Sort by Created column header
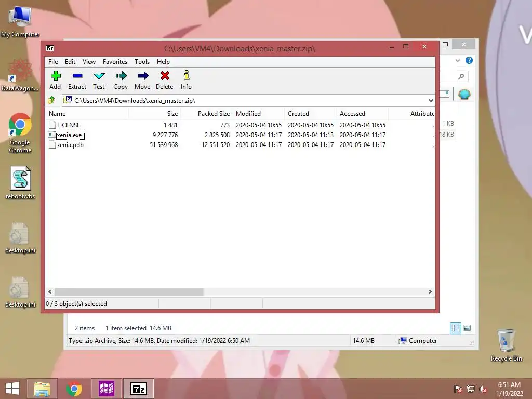Screen dimensions: 532x399 [x=311, y=114]
